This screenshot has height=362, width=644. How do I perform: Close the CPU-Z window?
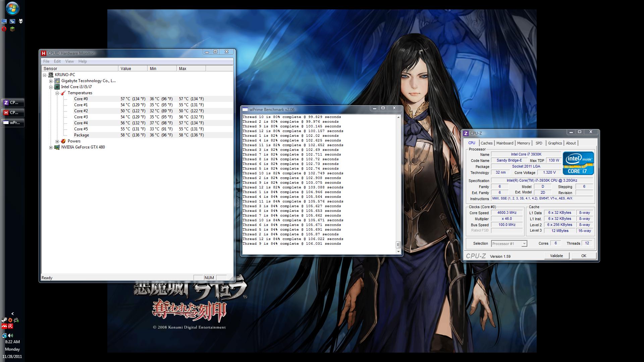click(591, 132)
